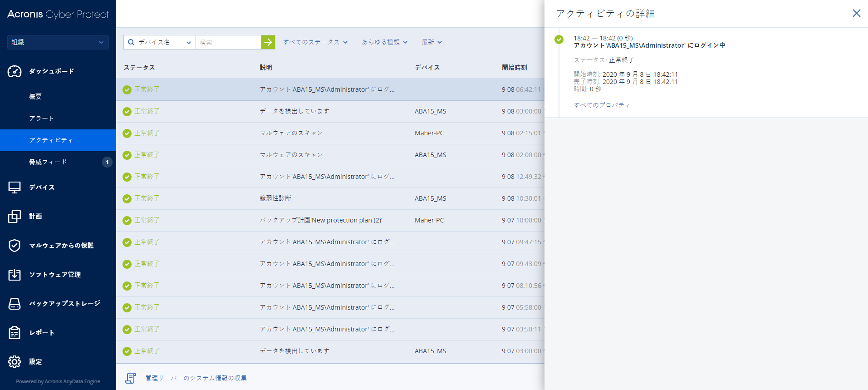The height and width of the screenshot is (390, 868).
Task: Expand the 最新 sort dropdown
Action: [431, 42]
